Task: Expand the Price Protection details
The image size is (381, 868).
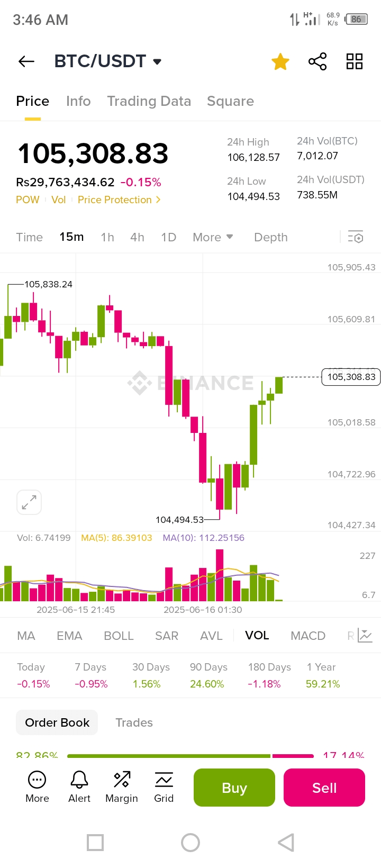Action: (x=119, y=200)
